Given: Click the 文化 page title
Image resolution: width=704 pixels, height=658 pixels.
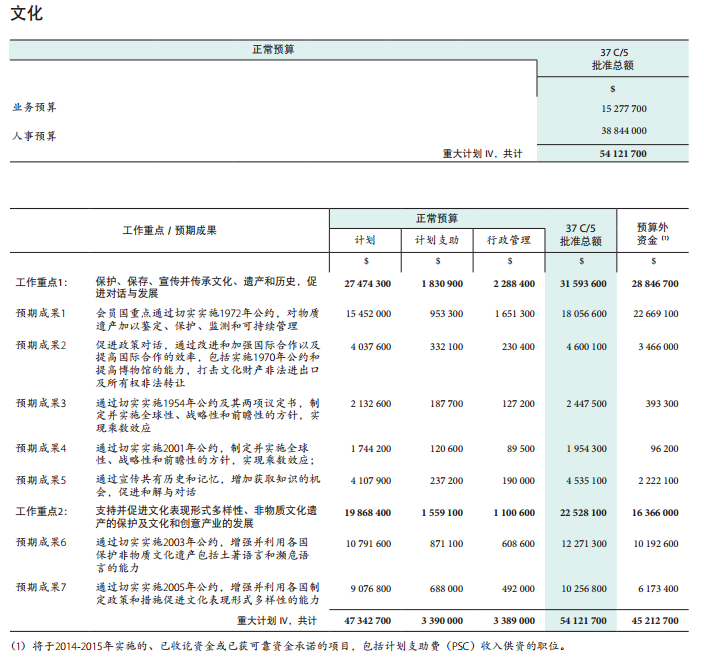Looking at the screenshot, I should pos(27,14).
